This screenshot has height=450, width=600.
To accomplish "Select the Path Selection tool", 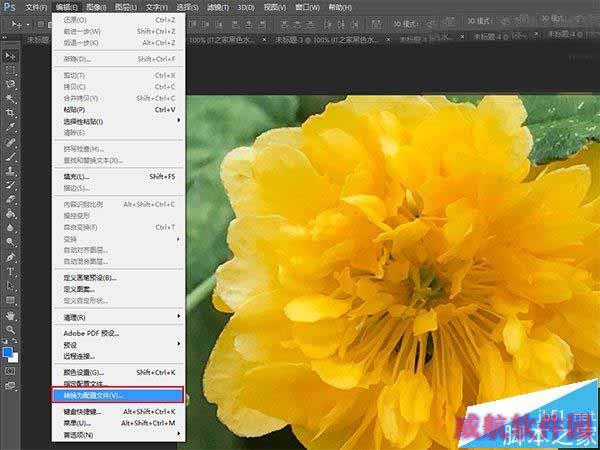I will click(x=10, y=286).
